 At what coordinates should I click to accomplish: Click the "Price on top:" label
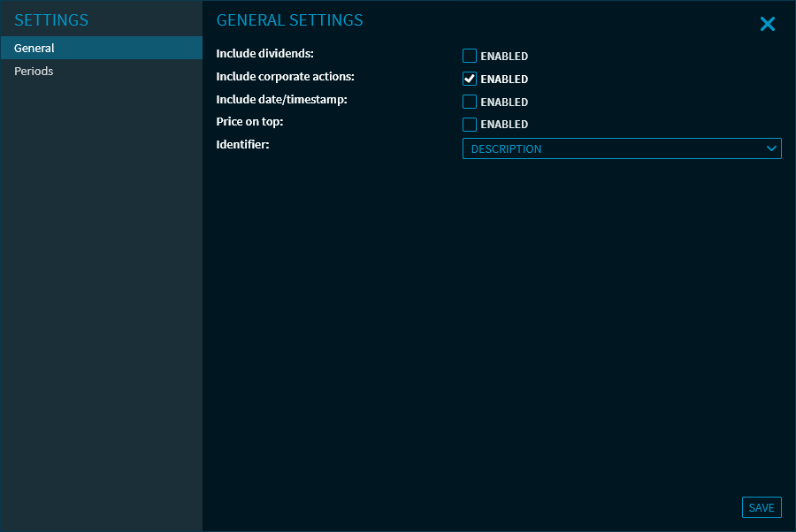249,121
